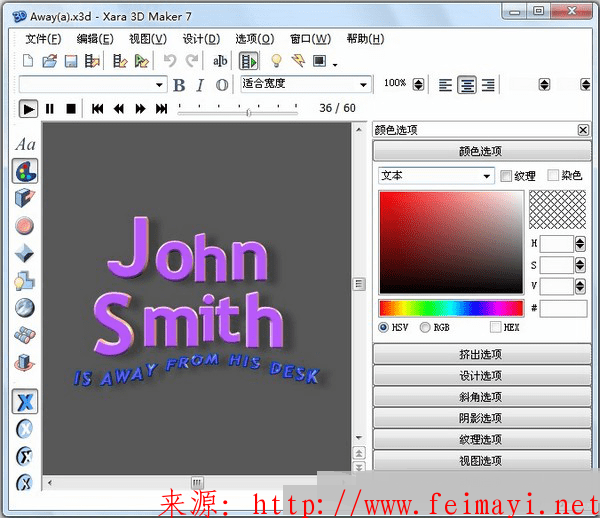
Task: Stop the animation
Action: pyautogui.click(x=71, y=109)
